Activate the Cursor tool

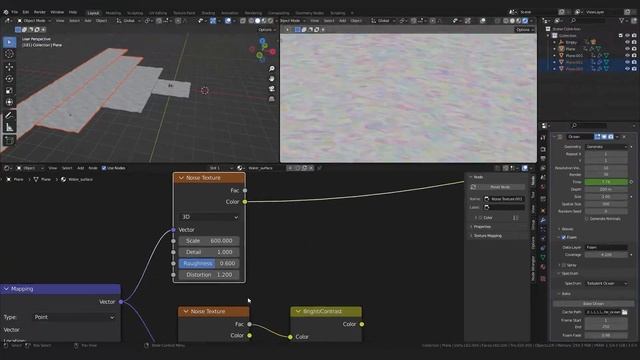coord(9,54)
